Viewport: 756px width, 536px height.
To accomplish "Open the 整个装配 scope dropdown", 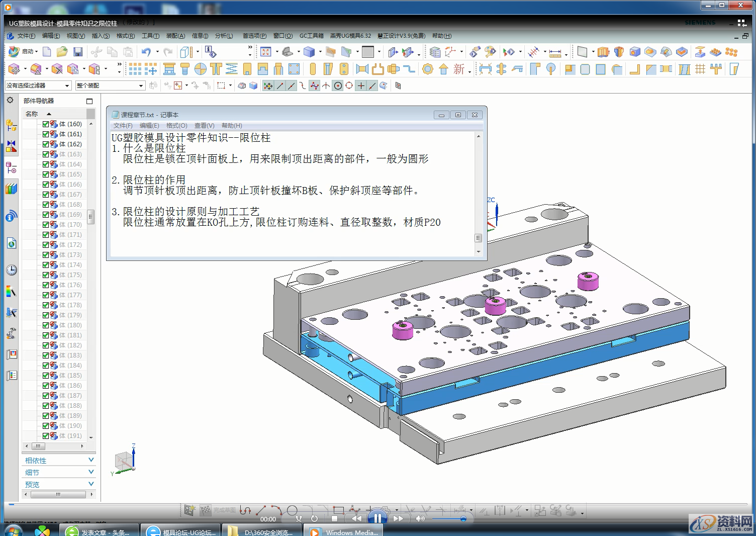I will point(110,86).
